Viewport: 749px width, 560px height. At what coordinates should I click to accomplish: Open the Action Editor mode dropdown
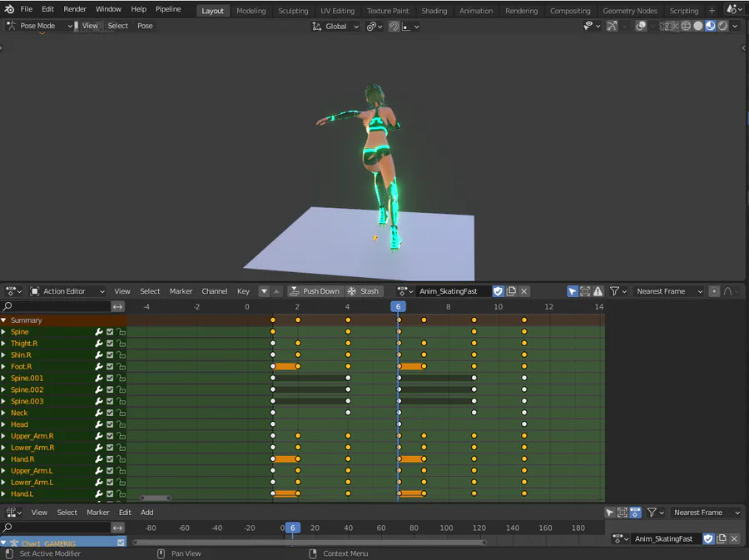coord(67,290)
